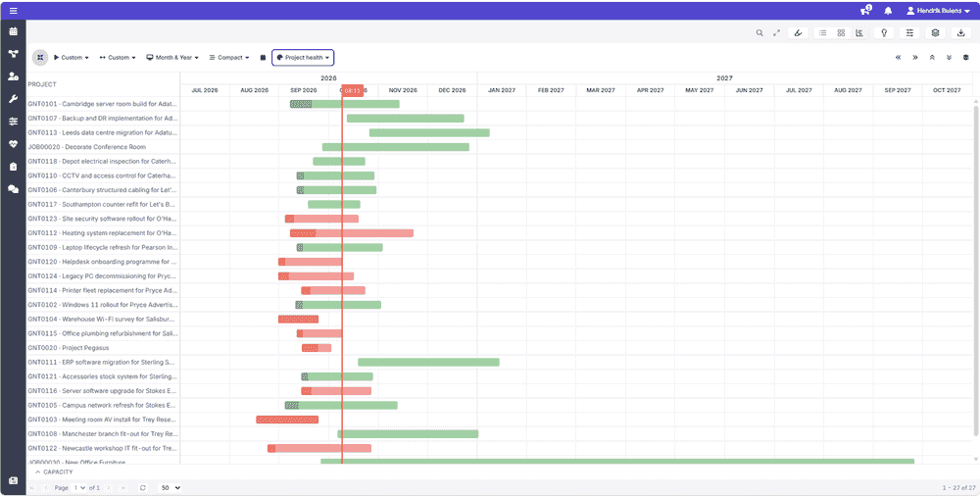Open the wrench tools sidebar icon
Image resolution: width=980 pixels, height=496 pixels.
13,99
